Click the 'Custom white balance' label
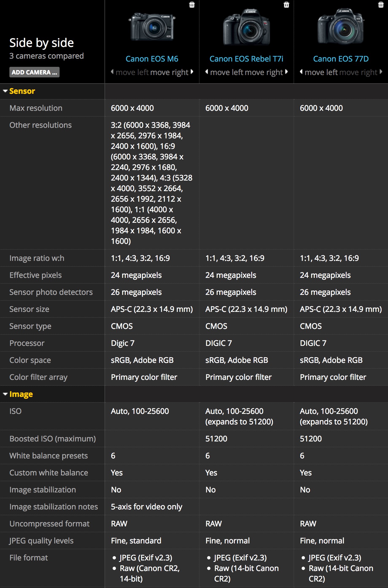 tap(49, 473)
